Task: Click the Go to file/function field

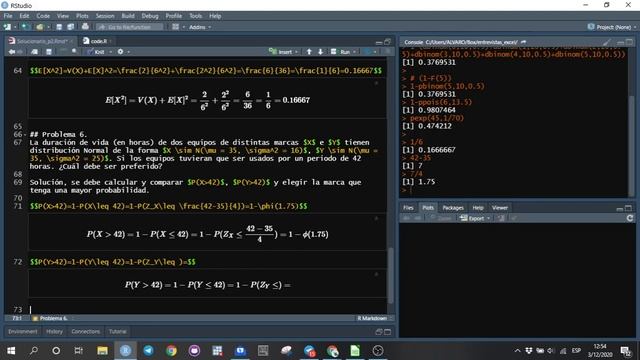Action: coord(130,27)
